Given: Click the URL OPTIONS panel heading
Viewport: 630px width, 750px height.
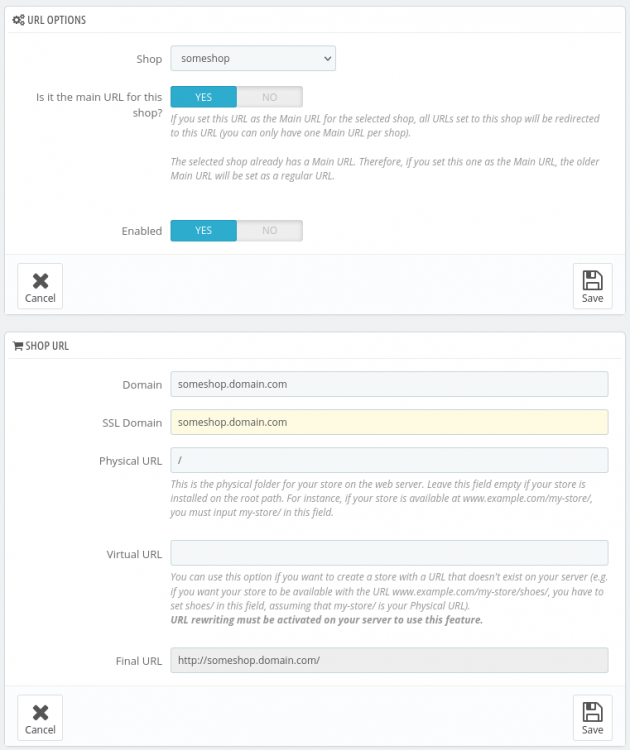Looking at the screenshot, I should 56,20.
